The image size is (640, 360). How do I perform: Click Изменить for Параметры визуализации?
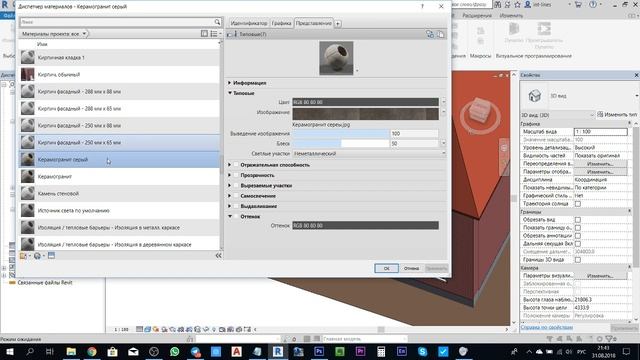[600, 276]
